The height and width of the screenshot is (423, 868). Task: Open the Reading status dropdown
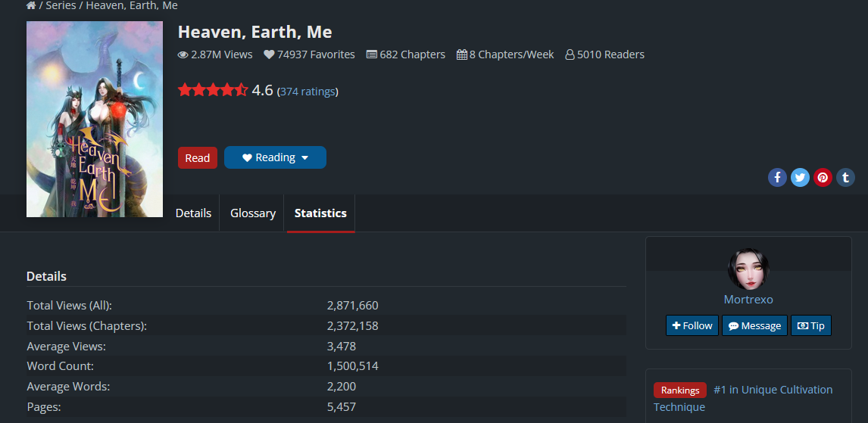click(x=275, y=157)
